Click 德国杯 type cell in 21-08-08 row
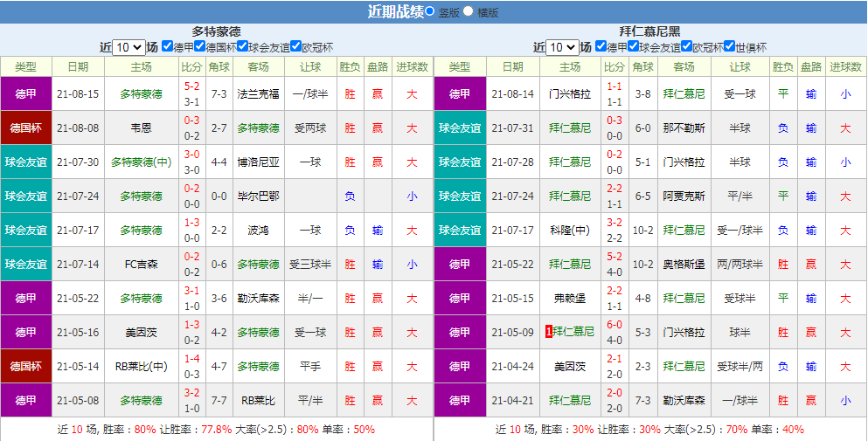Screen dimensions: 868x441 click(26, 127)
